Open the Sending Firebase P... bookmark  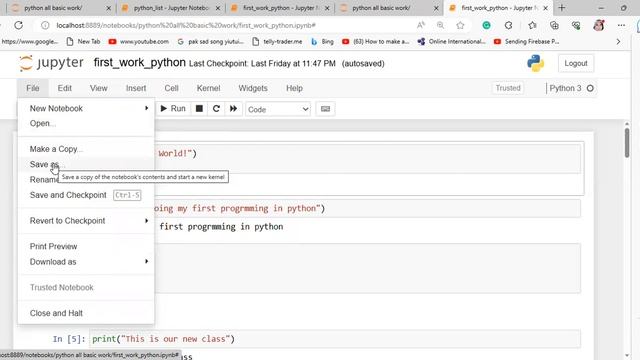tap(527, 41)
